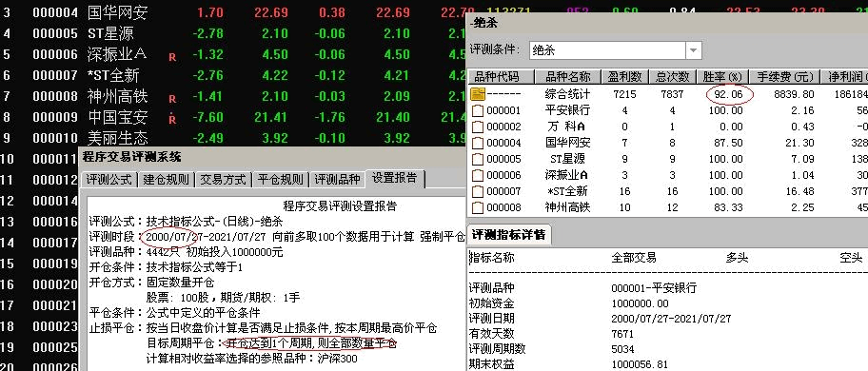
Task: Switch to the 评测公式 tab
Action: (x=110, y=179)
